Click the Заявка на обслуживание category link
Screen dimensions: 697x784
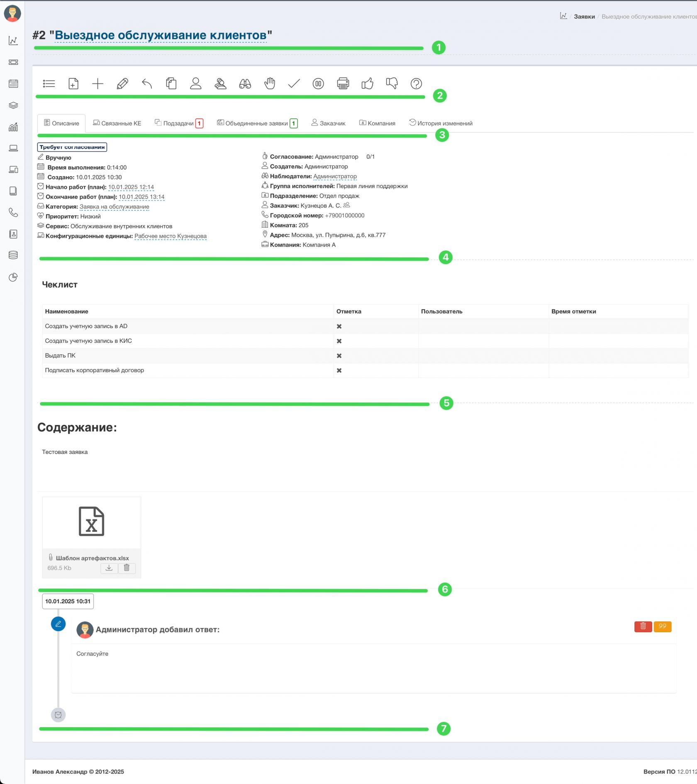(114, 207)
